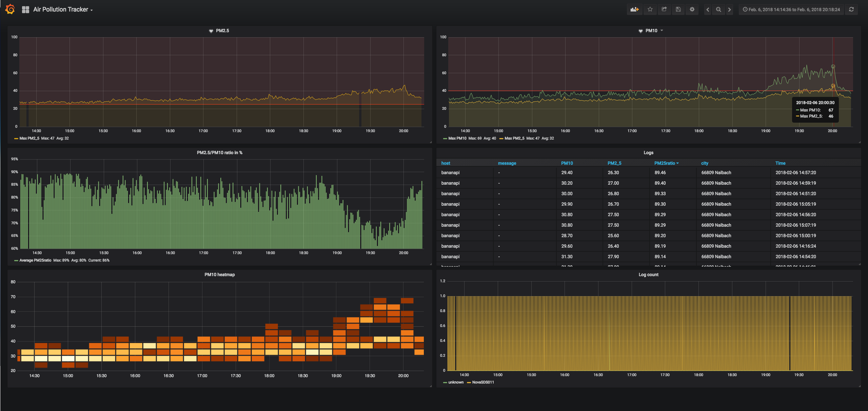Click PM2.5 panel title
868x411 pixels.
(x=222, y=30)
